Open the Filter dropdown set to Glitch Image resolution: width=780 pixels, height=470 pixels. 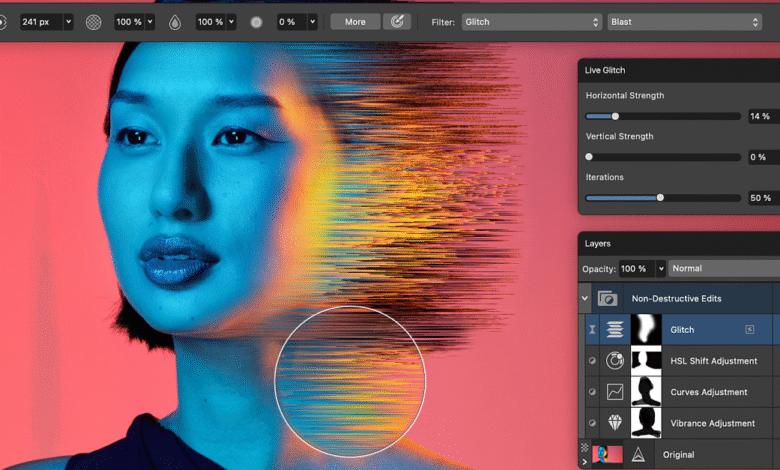coord(532,22)
